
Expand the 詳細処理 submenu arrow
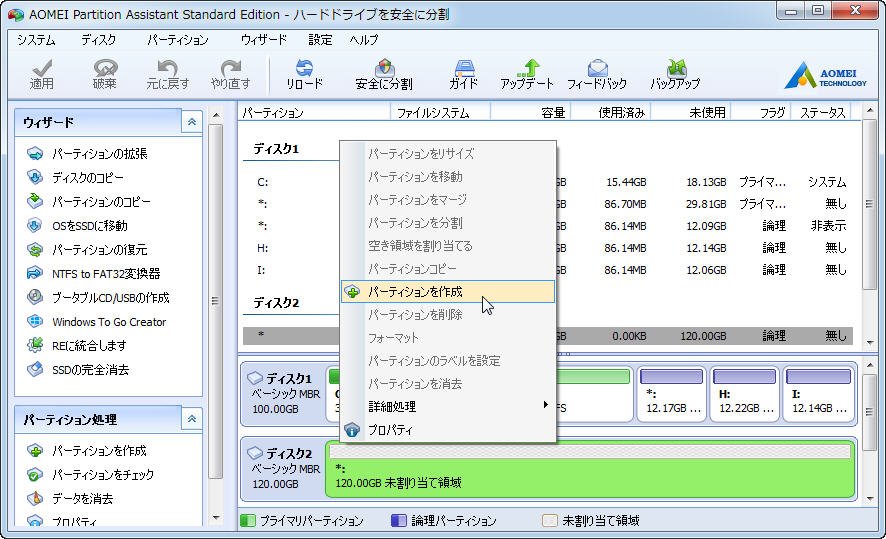click(x=545, y=405)
